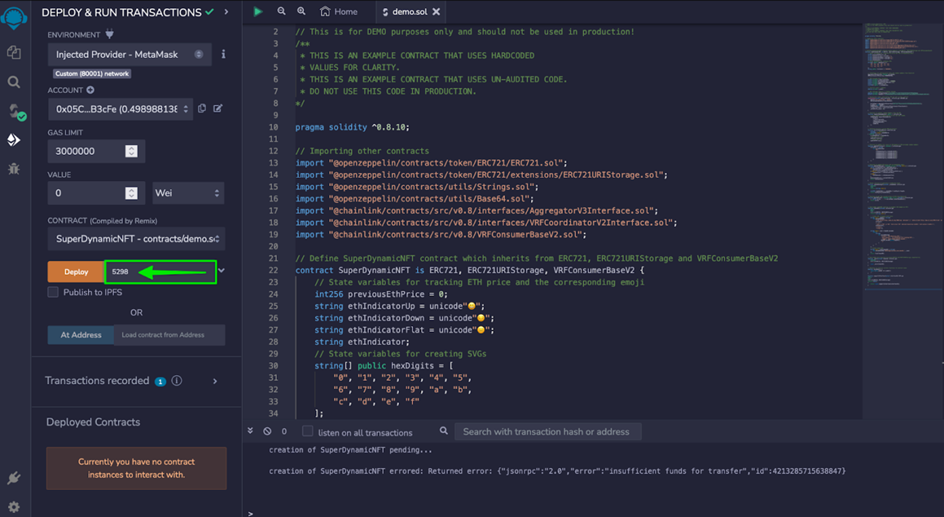944x517 pixels.
Task: Clear the terminal console icon
Action: tap(267, 432)
